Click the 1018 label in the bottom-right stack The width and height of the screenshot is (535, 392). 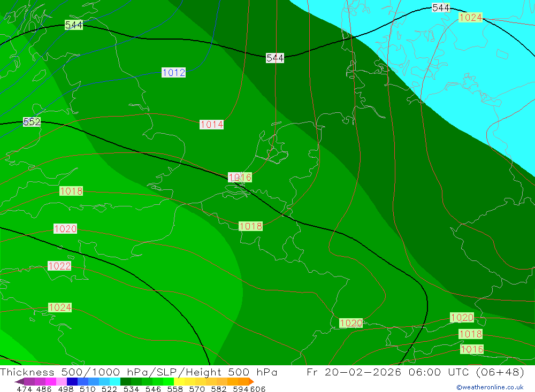tap(470, 334)
